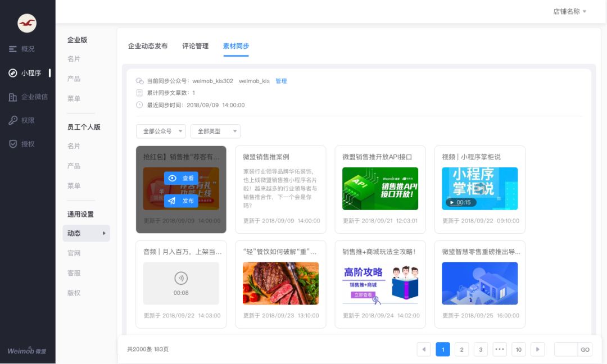Open the 全部公众号 dropdown
The image size is (607, 364).
161,131
